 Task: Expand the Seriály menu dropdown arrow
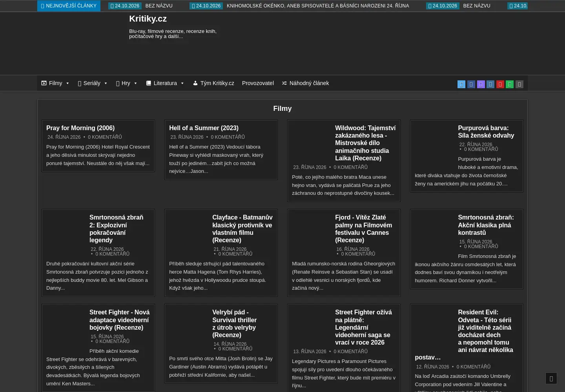coord(106,83)
